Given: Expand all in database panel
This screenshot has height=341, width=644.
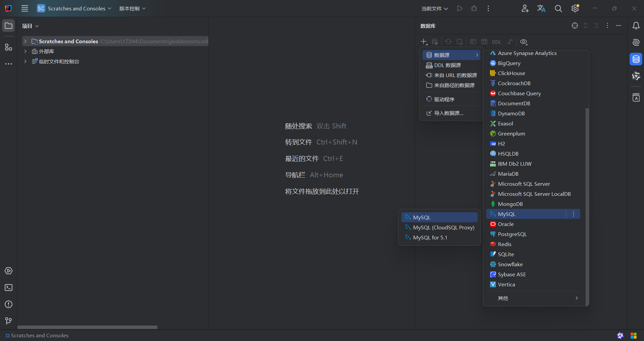Looking at the screenshot, I should [x=586, y=25].
